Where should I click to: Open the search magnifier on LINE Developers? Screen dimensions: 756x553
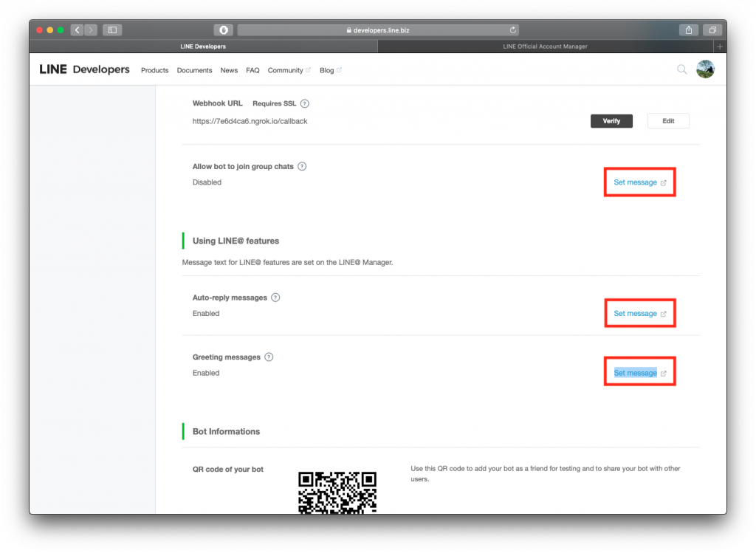[681, 69]
